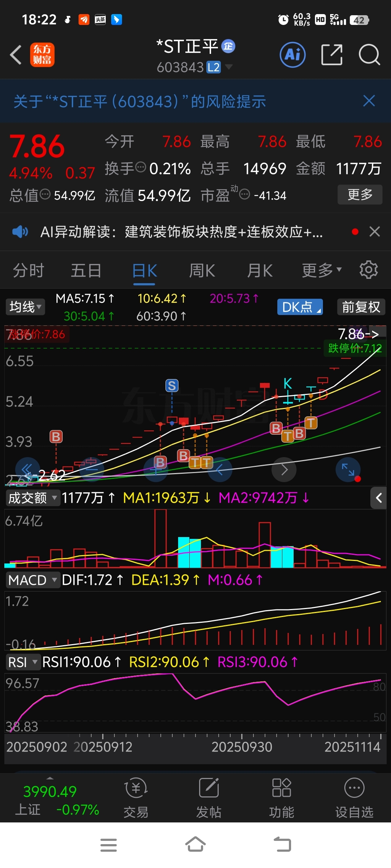Open Android recent apps menu button
Screen dimensions: 391x868
(109, 845)
